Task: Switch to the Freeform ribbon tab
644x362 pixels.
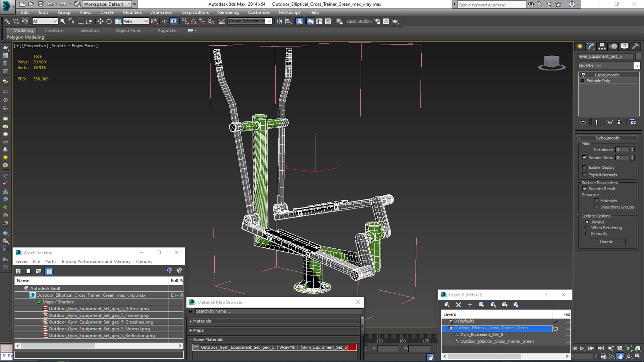Action: [x=54, y=30]
